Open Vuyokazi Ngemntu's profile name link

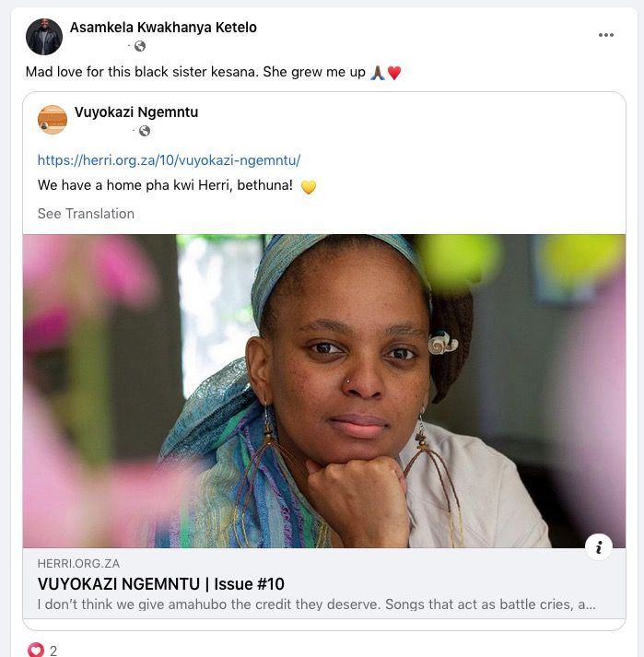tap(136, 112)
